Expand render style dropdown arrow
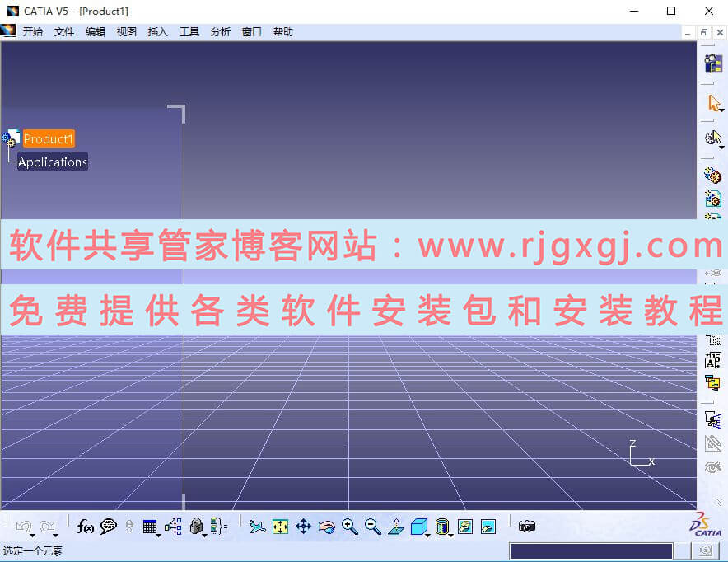728x562 pixels. (x=450, y=536)
